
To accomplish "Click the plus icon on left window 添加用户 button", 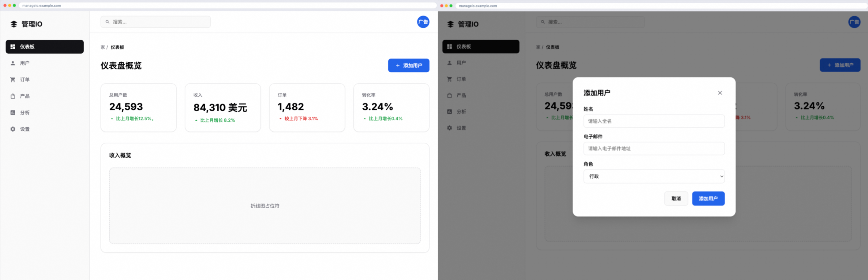I will pos(398,65).
